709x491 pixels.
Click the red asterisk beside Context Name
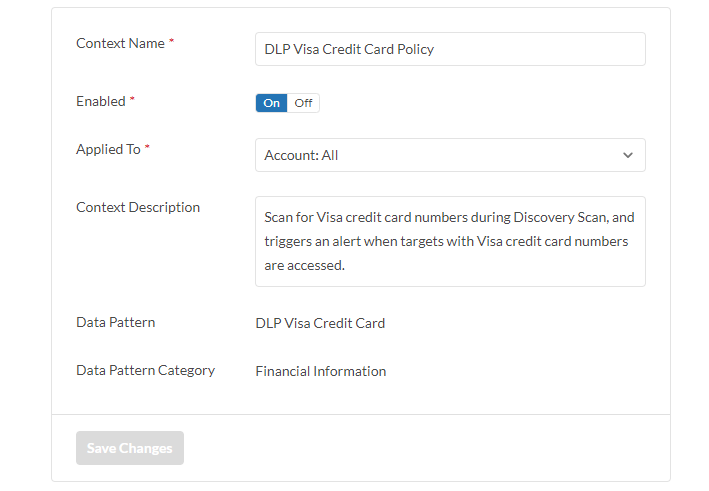coord(171,43)
